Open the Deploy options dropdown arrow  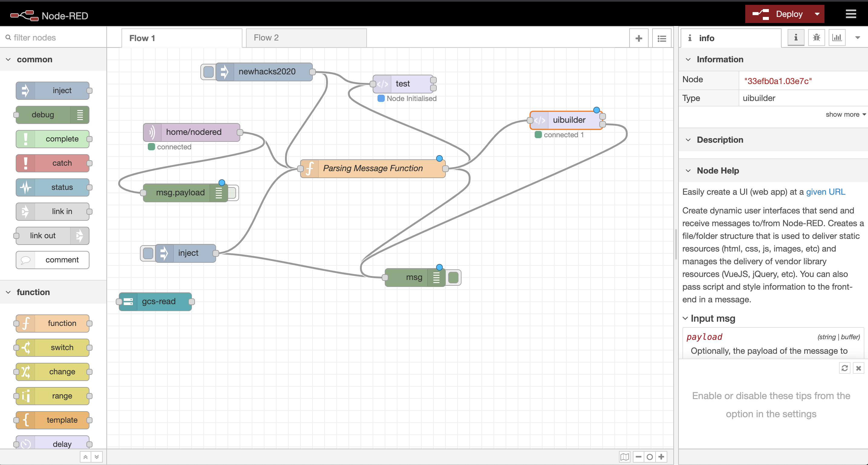[x=817, y=14]
